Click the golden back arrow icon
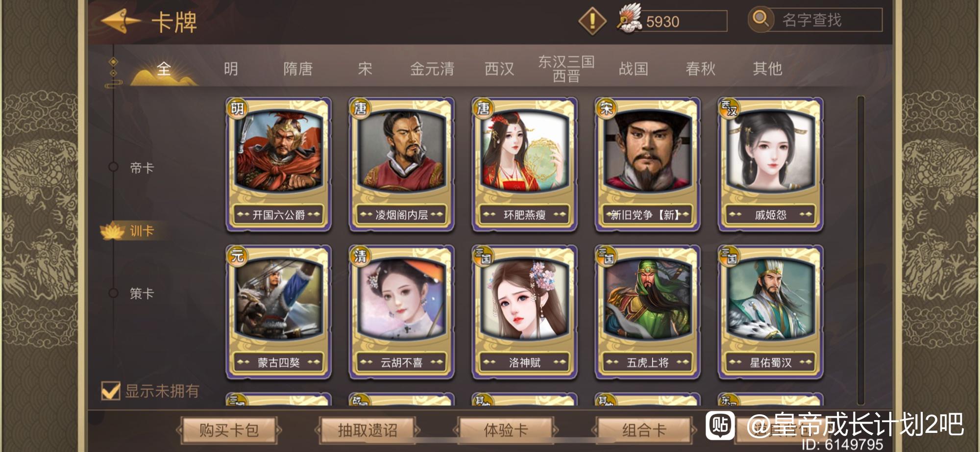 [x=121, y=21]
